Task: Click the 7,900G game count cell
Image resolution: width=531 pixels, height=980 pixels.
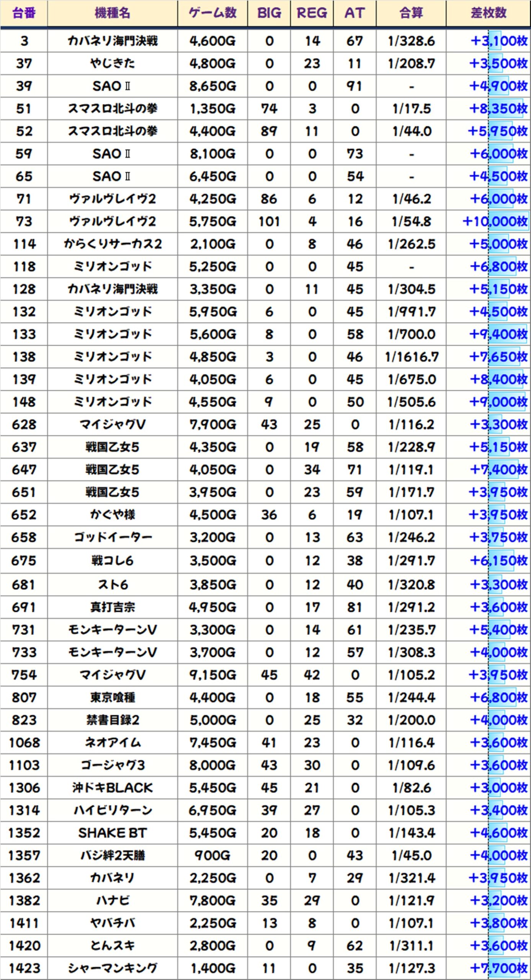Action: pos(212,425)
